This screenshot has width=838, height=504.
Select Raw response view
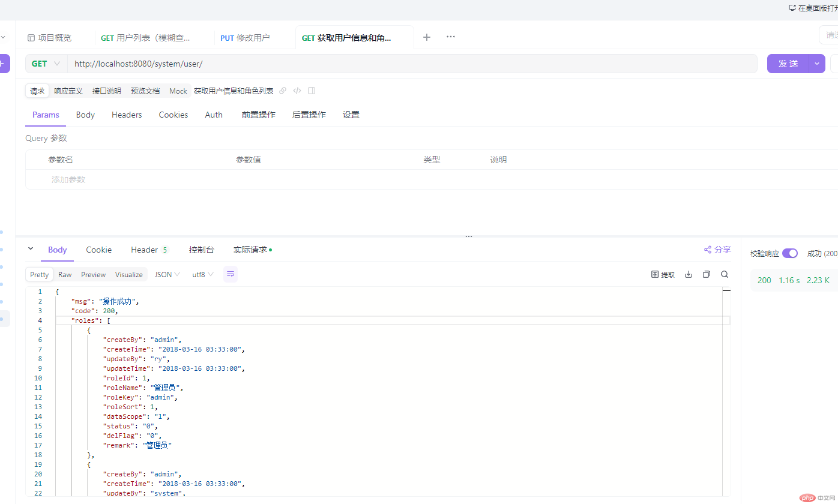(x=65, y=274)
